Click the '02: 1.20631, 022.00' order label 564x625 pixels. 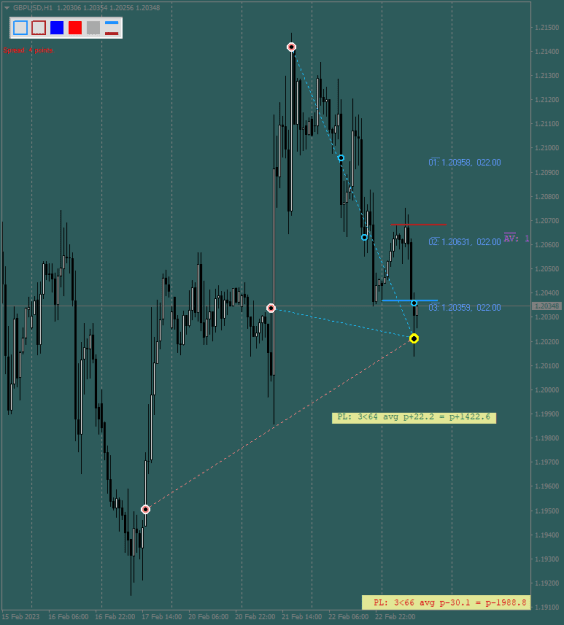[465, 242]
